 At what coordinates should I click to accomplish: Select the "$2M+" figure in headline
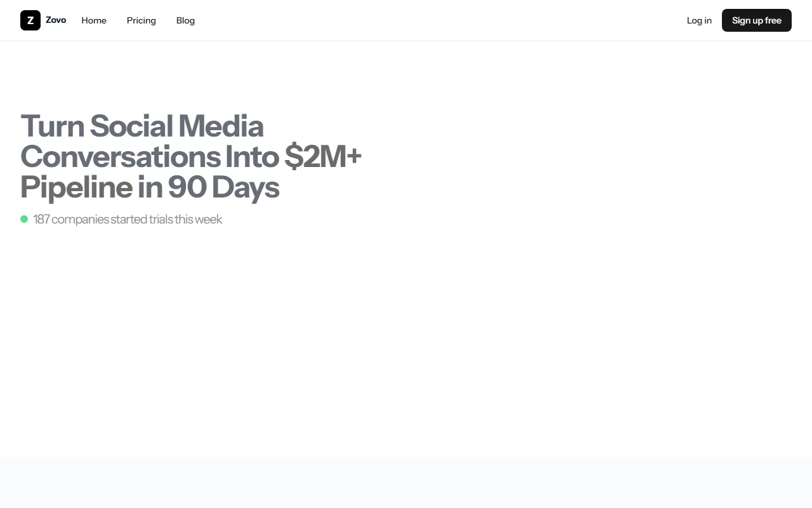click(x=322, y=156)
